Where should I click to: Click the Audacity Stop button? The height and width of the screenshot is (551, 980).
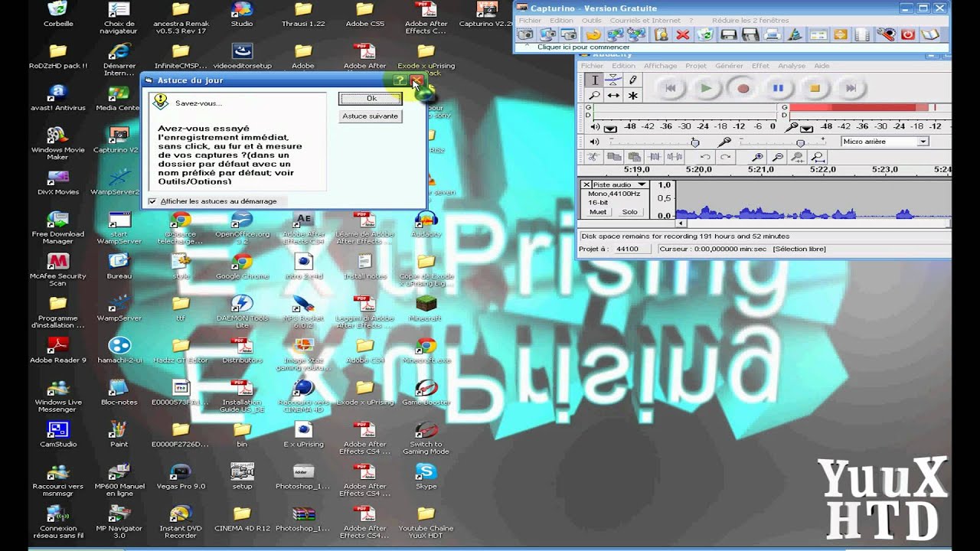815,88
